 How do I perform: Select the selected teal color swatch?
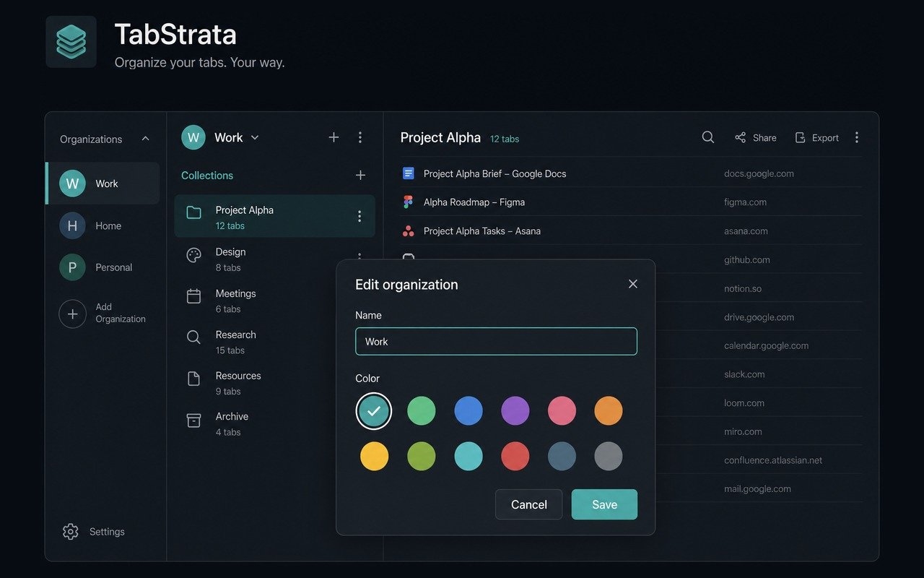[x=374, y=411]
